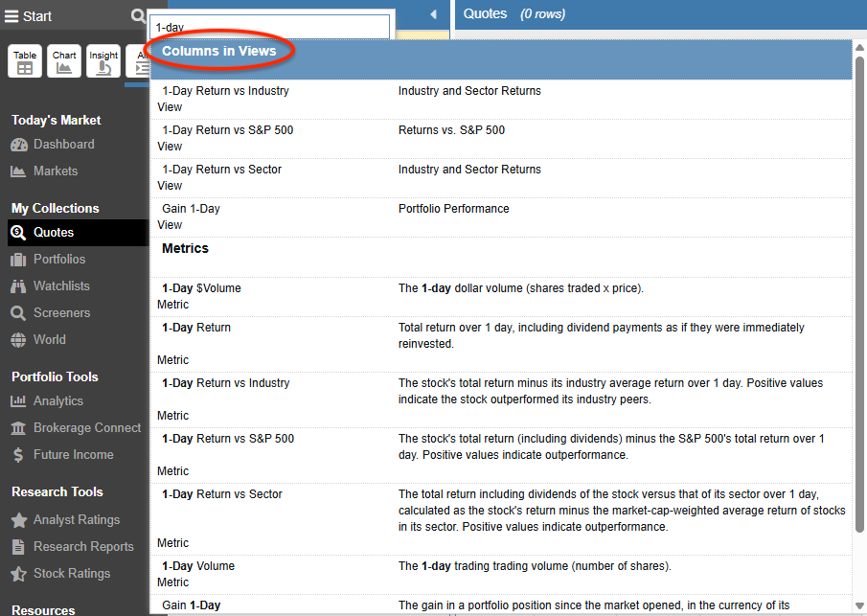
Task: Click the Markets chart icon
Action: coord(18,171)
